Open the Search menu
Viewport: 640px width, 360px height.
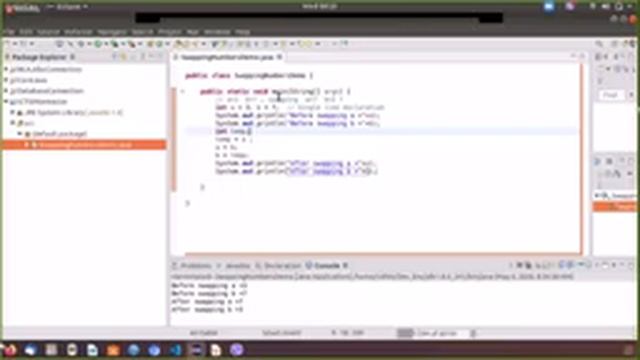point(142,32)
